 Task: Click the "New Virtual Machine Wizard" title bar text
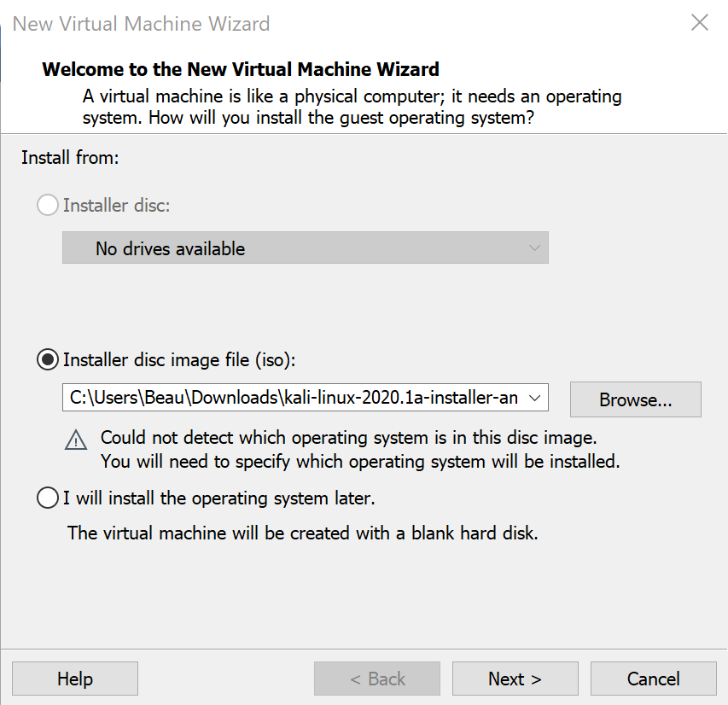(x=141, y=23)
